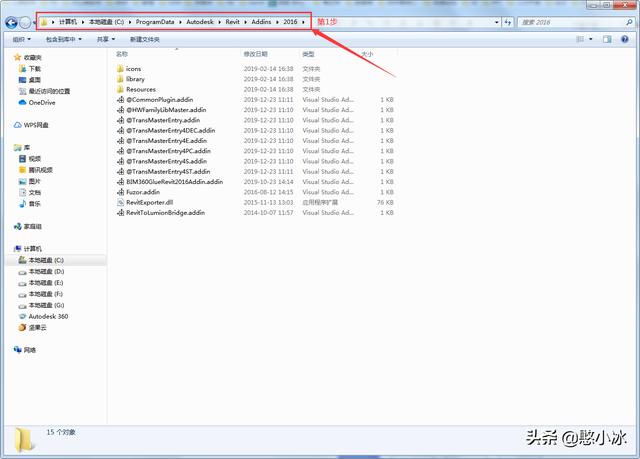Click the Forward navigation arrow button
Screen dimensions: 640x459
pyautogui.click(x=25, y=23)
